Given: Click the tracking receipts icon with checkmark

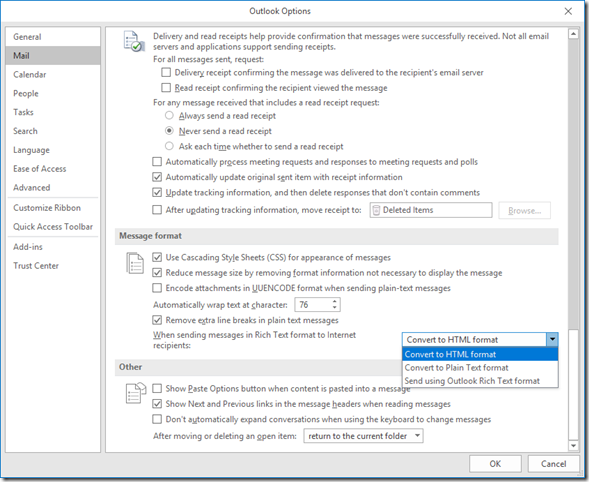Looking at the screenshot, I should (x=134, y=41).
